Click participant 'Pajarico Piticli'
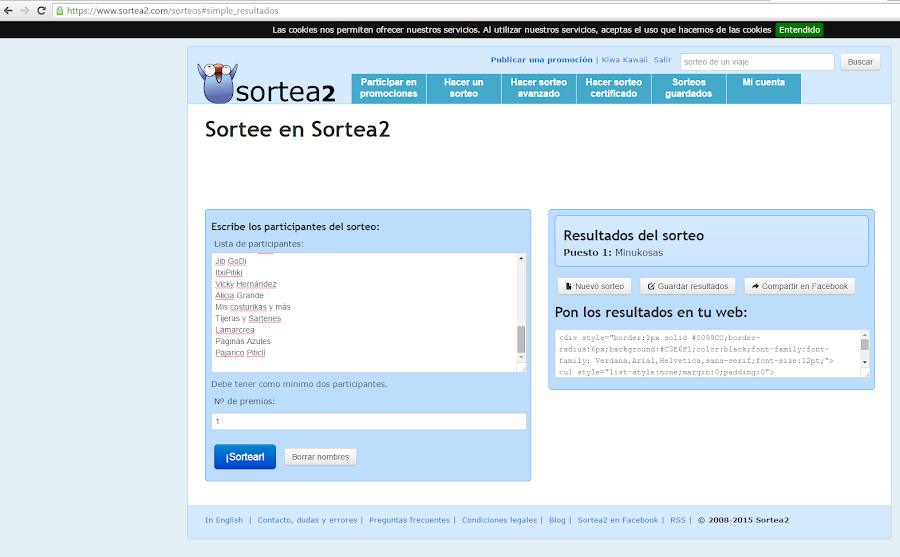 click(x=240, y=353)
